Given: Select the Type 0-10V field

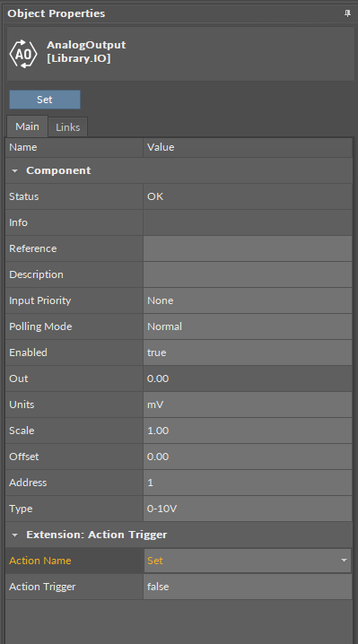Looking at the screenshot, I should pos(248,509).
